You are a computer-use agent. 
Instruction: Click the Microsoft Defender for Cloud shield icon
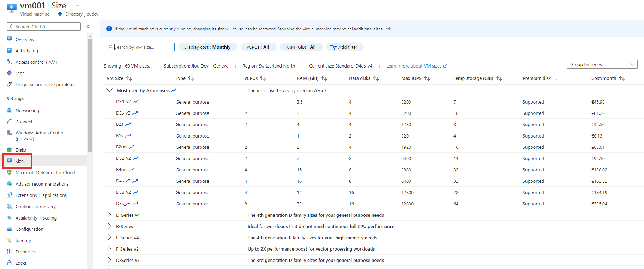[10, 172]
